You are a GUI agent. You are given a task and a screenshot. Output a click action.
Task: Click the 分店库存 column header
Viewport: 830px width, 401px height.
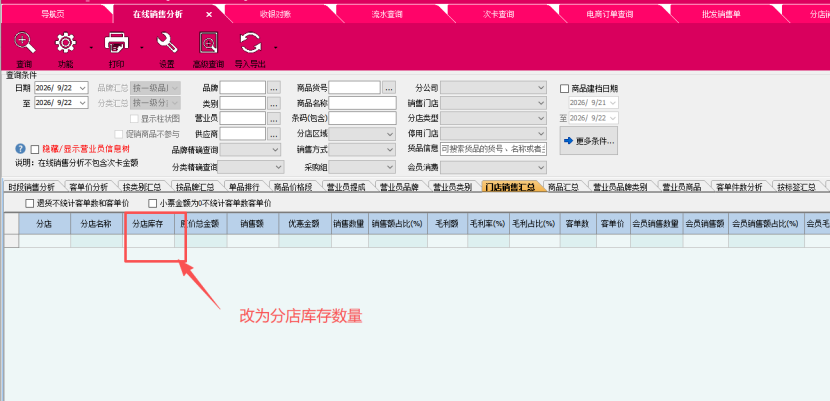point(148,224)
